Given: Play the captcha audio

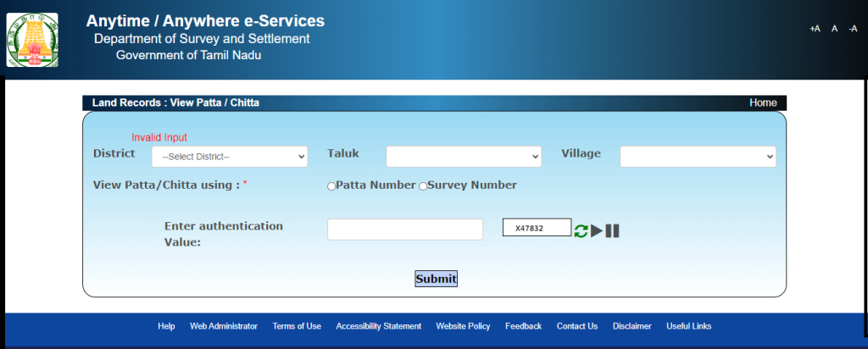Looking at the screenshot, I should [x=597, y=230].
